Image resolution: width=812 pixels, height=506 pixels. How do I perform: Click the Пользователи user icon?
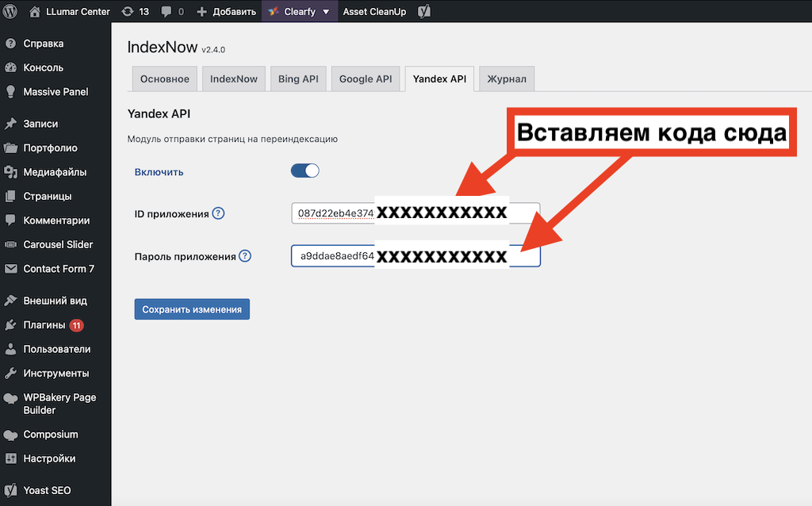tap(10, 349)
